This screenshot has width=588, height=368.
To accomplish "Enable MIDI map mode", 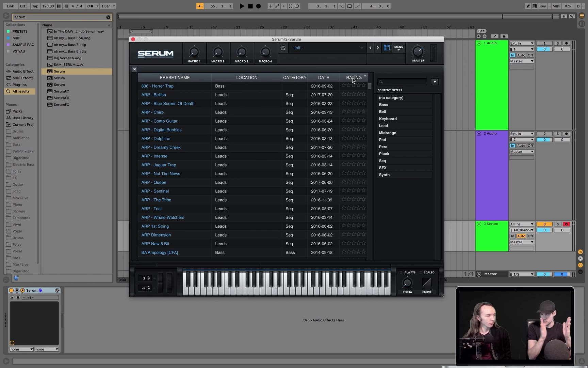I will pos(556,6).
